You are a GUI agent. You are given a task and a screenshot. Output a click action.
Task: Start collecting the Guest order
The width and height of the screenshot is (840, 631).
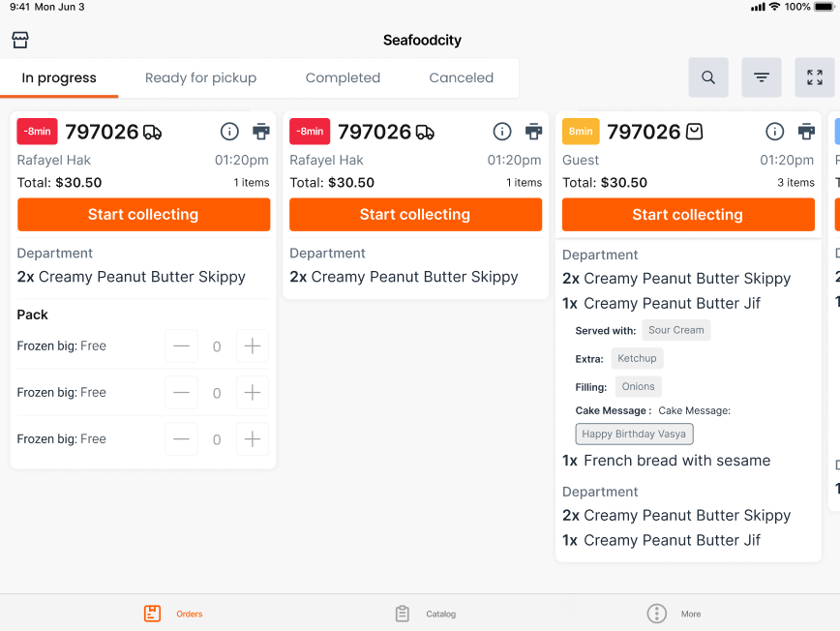coord(688,215)
